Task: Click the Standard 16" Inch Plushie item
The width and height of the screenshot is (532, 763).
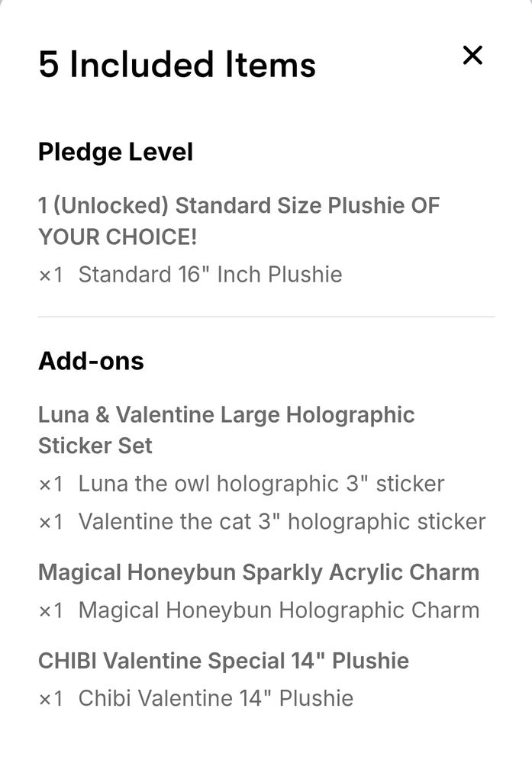Action: (211, 275)
